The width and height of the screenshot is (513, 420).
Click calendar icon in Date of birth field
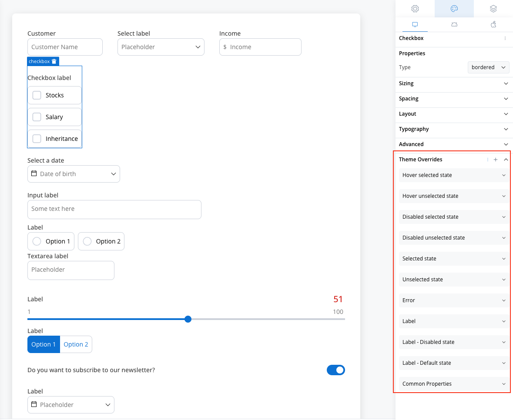tap(34, 173)
